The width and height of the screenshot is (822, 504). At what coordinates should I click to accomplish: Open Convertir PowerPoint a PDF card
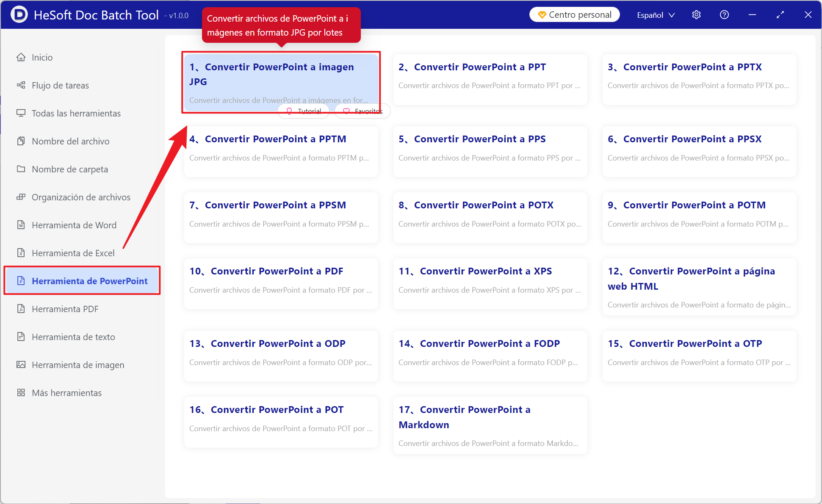coord(281,283)
